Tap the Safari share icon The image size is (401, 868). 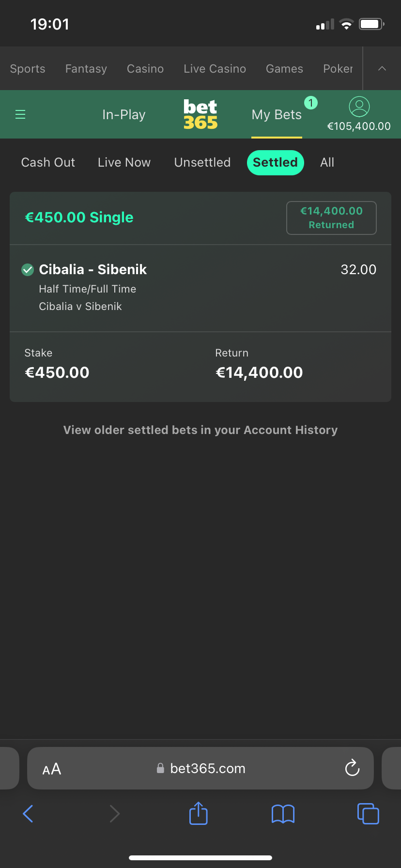pyautogui.click(x=198, y=813)
